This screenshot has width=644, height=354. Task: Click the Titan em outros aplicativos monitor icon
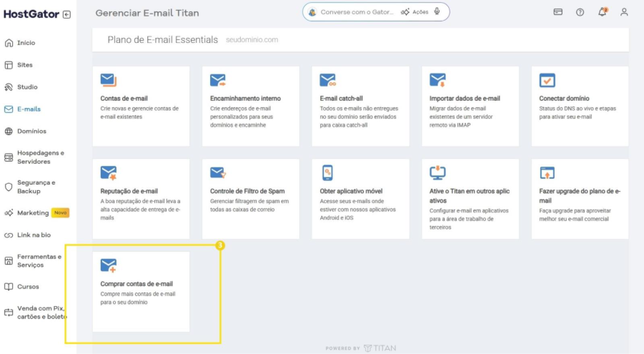[x=437, y=172]
